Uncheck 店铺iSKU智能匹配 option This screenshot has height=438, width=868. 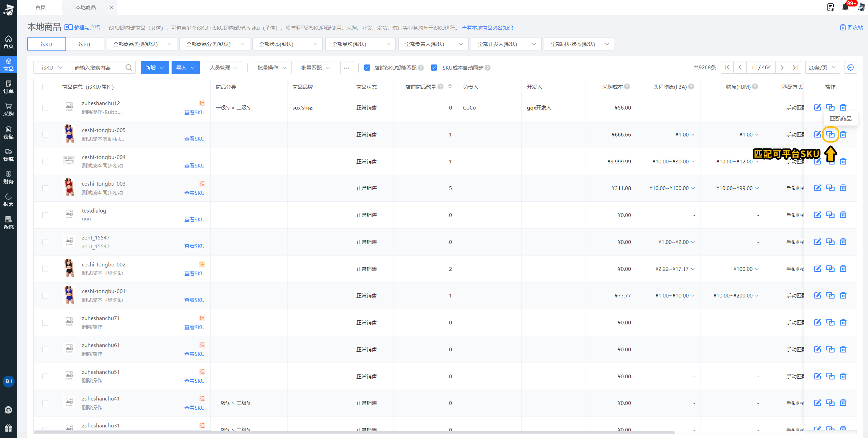[367, 68]
